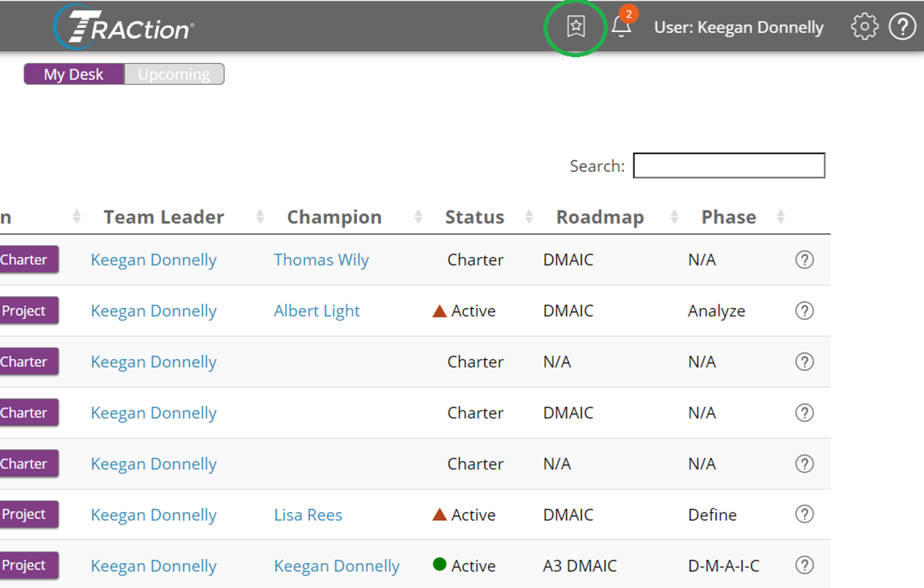Click Roadmap column header

[x=600, y=217]
